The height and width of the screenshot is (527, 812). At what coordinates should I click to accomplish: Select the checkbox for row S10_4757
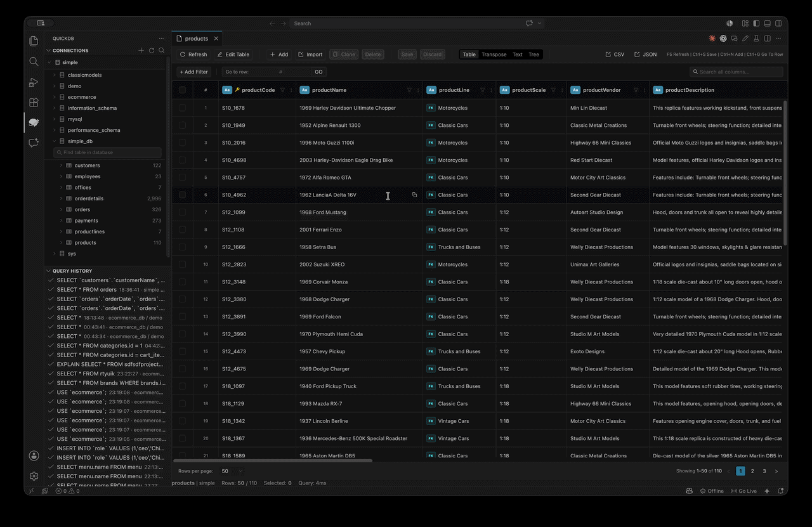tap(183, 178)
